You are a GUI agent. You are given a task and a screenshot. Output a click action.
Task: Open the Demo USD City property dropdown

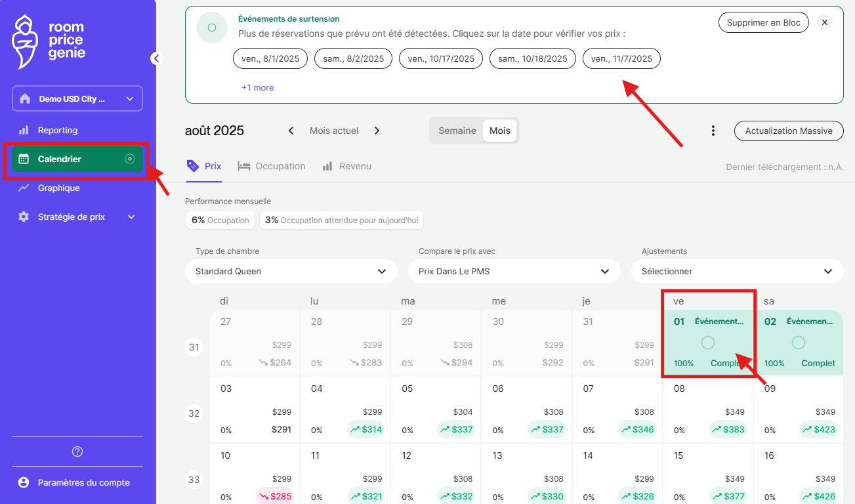click(77, 99)
